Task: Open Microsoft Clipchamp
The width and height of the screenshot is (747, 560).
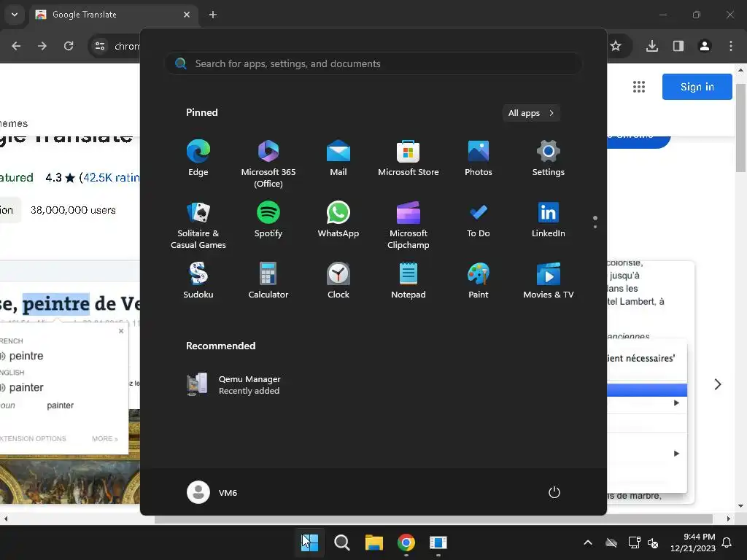Action: (x=409, y=225)
